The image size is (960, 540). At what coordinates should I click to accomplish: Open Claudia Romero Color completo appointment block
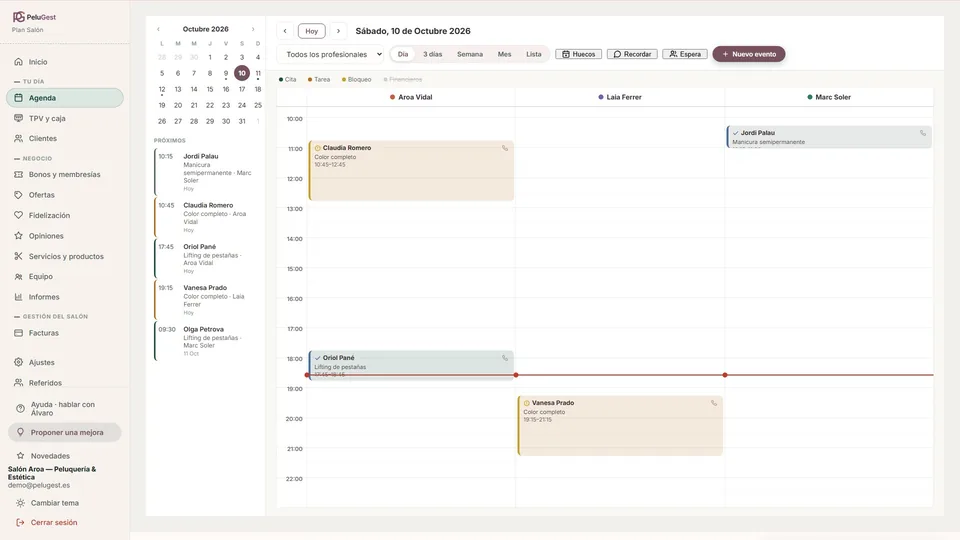tap(411, 171)
